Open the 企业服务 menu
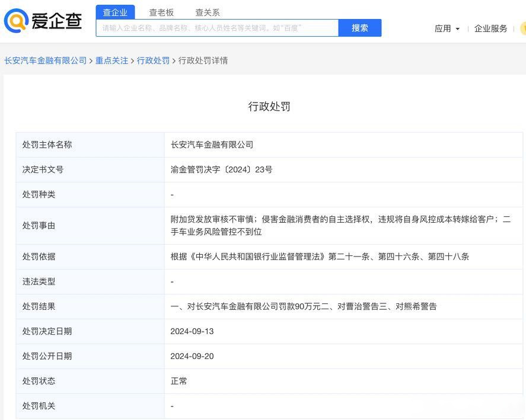The height and width of the screenshot is (420, 526). point(490,28)
